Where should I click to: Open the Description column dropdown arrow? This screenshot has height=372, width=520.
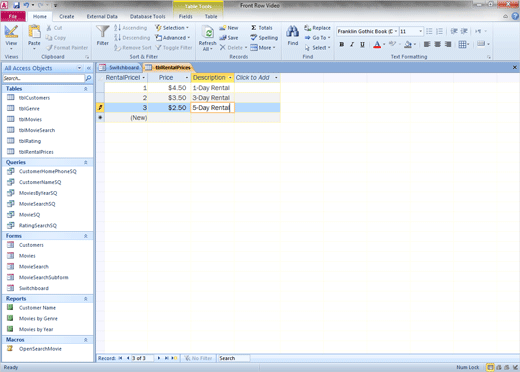(230, 78)
